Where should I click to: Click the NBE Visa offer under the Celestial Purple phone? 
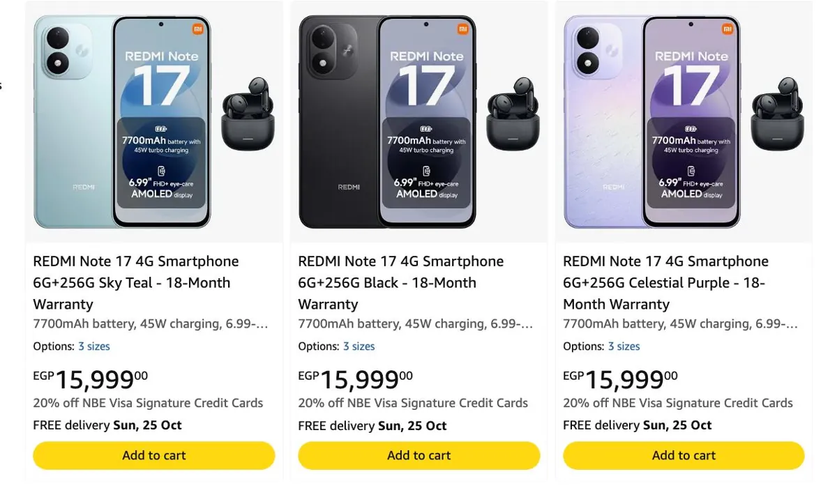pyautogui.click(x=678, y=403)
